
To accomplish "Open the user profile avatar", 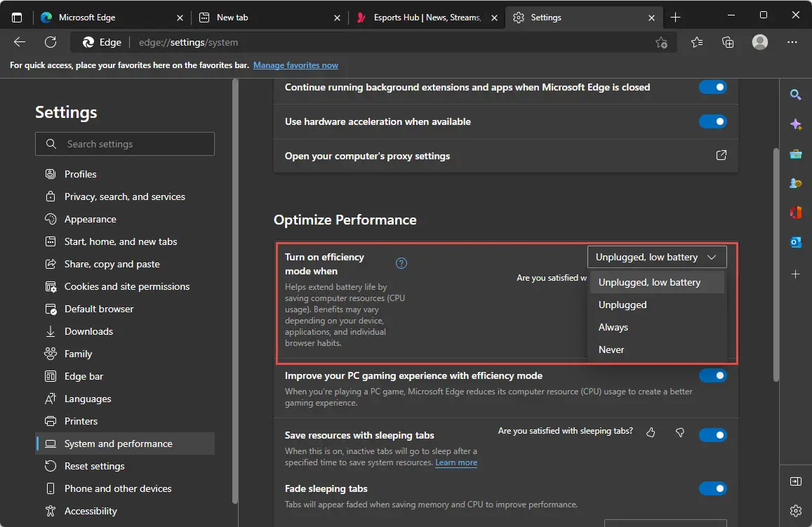I will tap(759, 42).
